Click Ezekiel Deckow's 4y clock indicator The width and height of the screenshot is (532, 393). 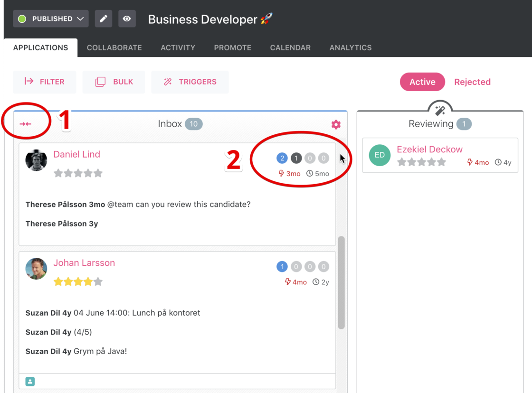coord(503,162)
